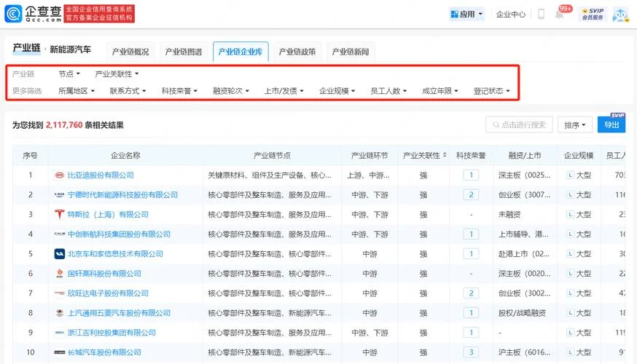Viewport: 637px width, 364px height.
Task: Expand the 节点 filter dropdown
Action: pyautogui.click(x=69, y=74)
